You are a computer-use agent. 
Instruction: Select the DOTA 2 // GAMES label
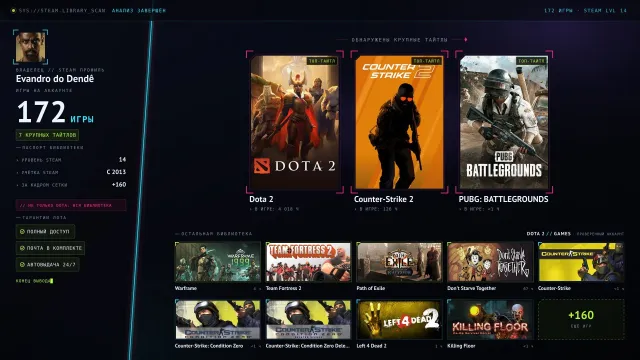tap(548, 234)
